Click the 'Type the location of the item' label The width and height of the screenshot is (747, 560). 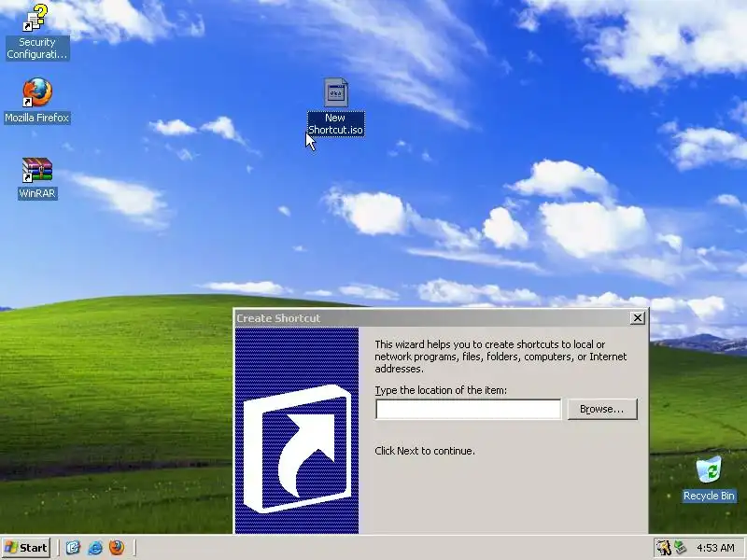pos(441,390)
